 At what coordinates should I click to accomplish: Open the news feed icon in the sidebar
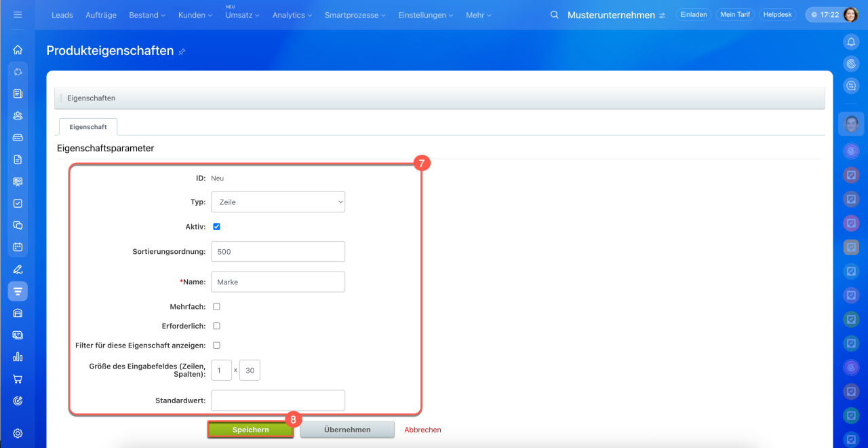pyautogui.click(x=18, y=93)
